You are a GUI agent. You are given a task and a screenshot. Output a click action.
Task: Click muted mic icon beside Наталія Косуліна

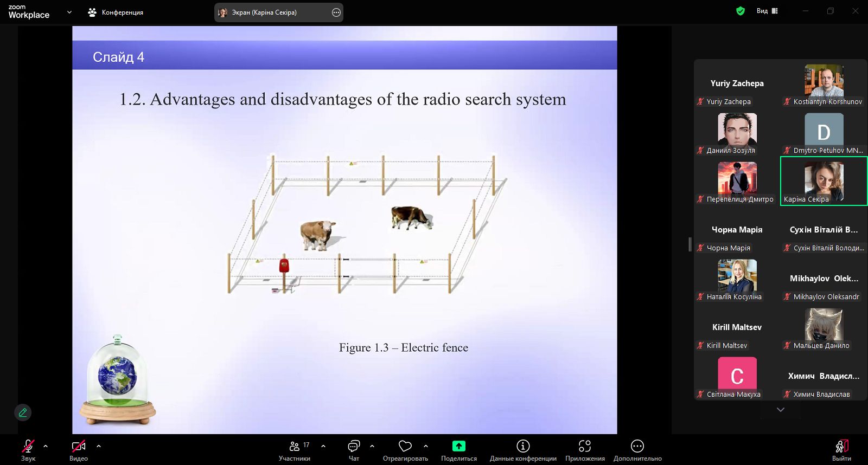700,296
